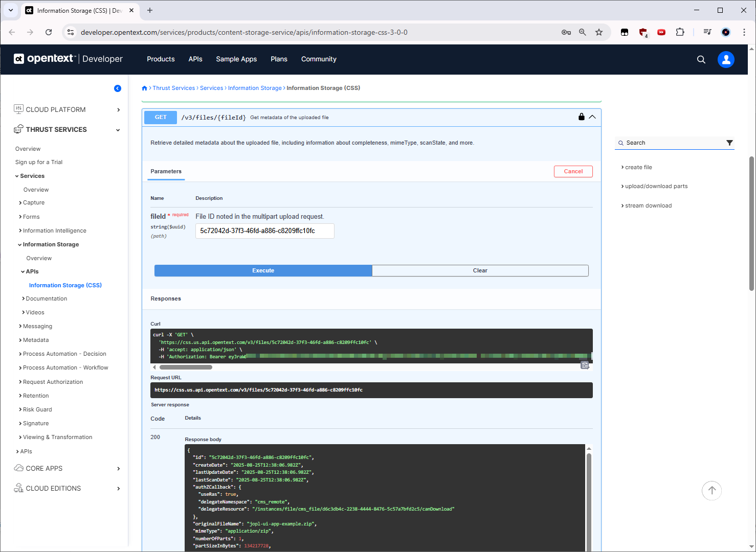This screenshot has height=552, width=756.
Task: Open the search filter funnel icon
Action: (x=729, y=143)
